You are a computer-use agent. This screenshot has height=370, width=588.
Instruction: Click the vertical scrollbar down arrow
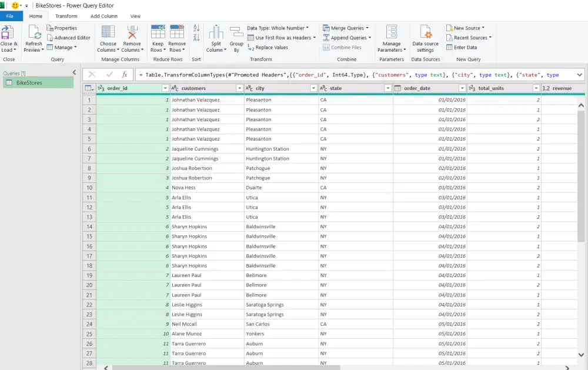click(x=581, y=355)
